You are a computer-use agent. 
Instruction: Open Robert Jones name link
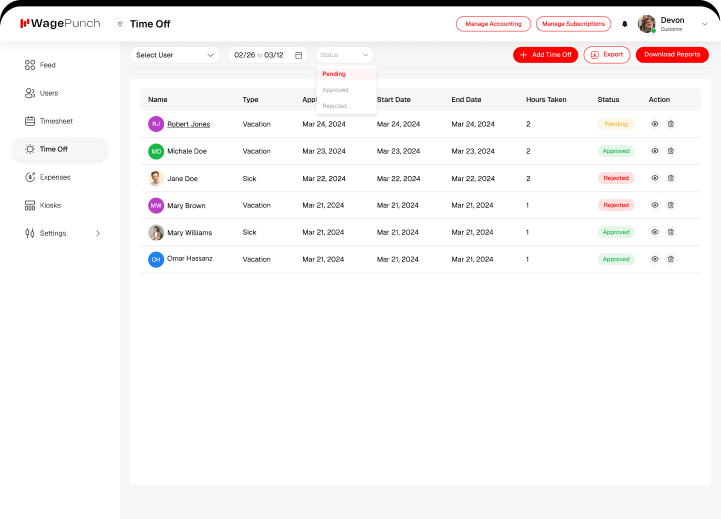click(x=188, y=124)
